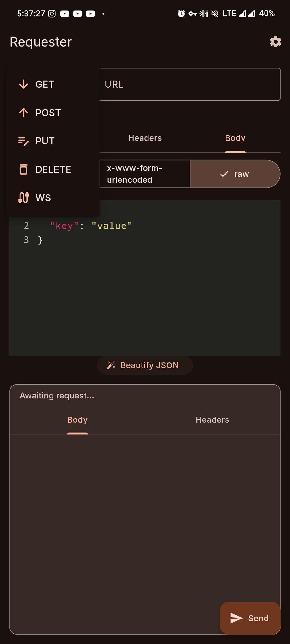The width and height of the screenshot is (290, 644).
Task: Choose DELETE from the method dropdown
Action: (x=53, y=169)
